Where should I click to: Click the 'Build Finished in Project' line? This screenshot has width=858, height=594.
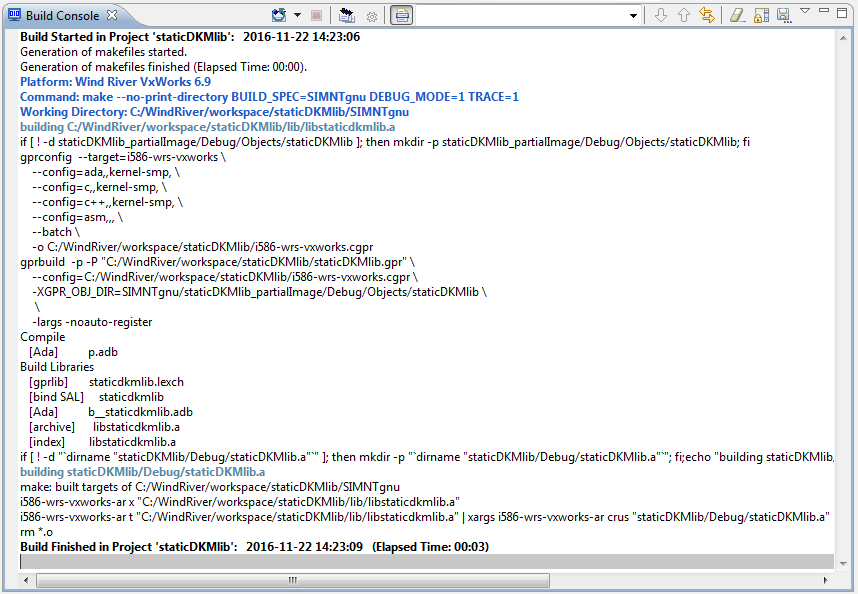click(254, 547)
